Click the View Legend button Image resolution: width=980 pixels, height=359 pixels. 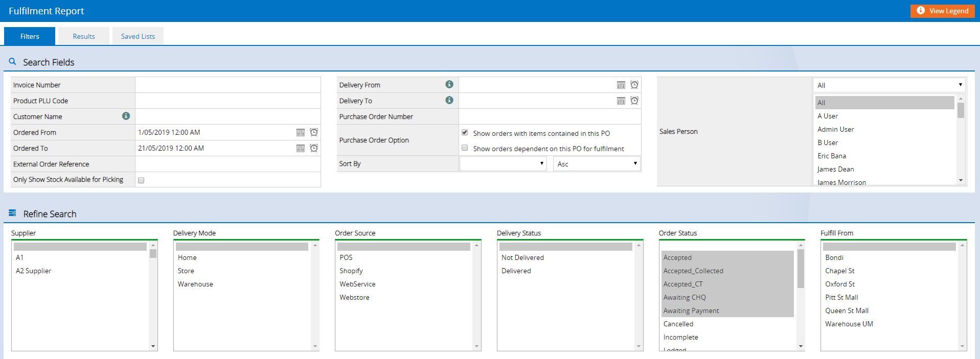pos(943,11)
